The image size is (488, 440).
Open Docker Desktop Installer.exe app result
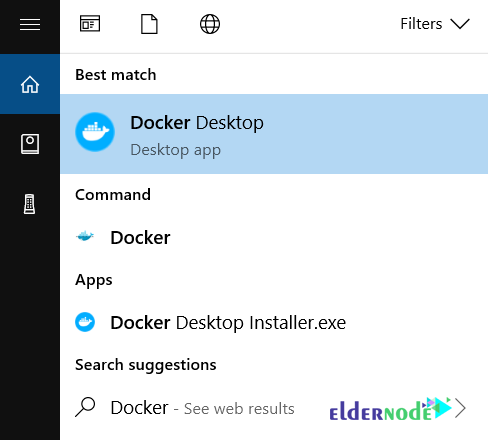[274, 323]
